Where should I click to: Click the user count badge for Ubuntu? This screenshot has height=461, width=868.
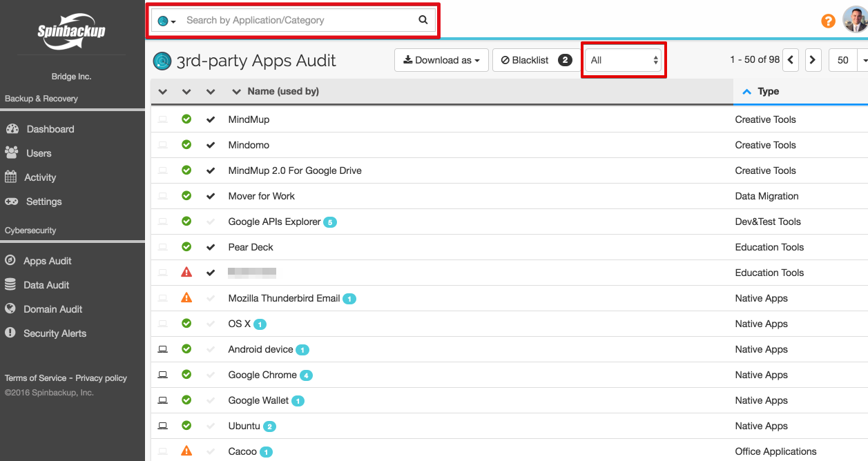click(x=269, y=426)
